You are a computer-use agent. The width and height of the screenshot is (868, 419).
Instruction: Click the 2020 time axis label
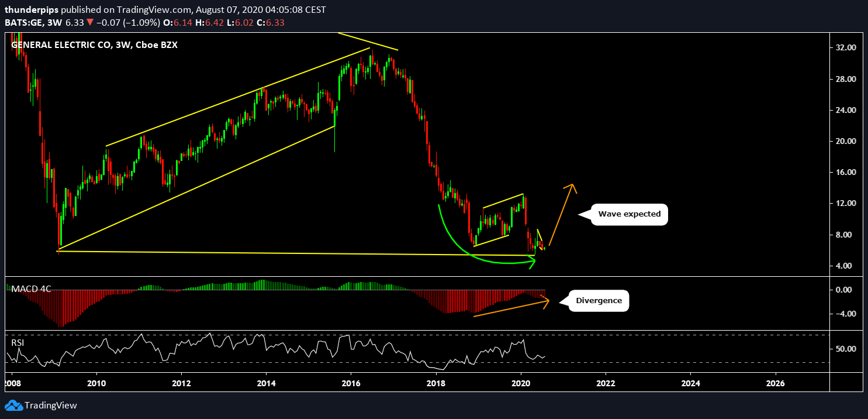point(520,384)
